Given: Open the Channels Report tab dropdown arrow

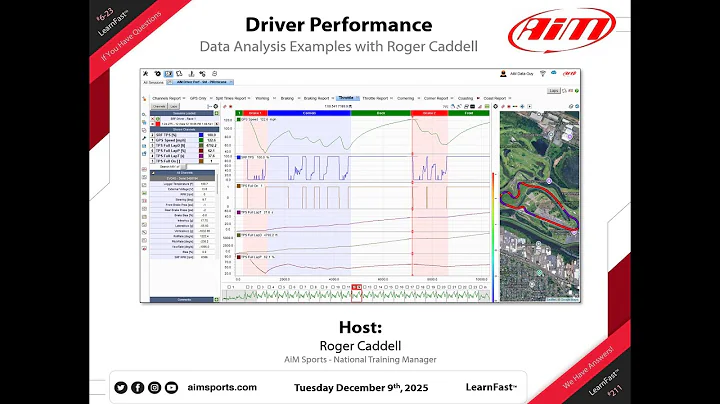Looking at the screenshot, I should pos(184,98).
